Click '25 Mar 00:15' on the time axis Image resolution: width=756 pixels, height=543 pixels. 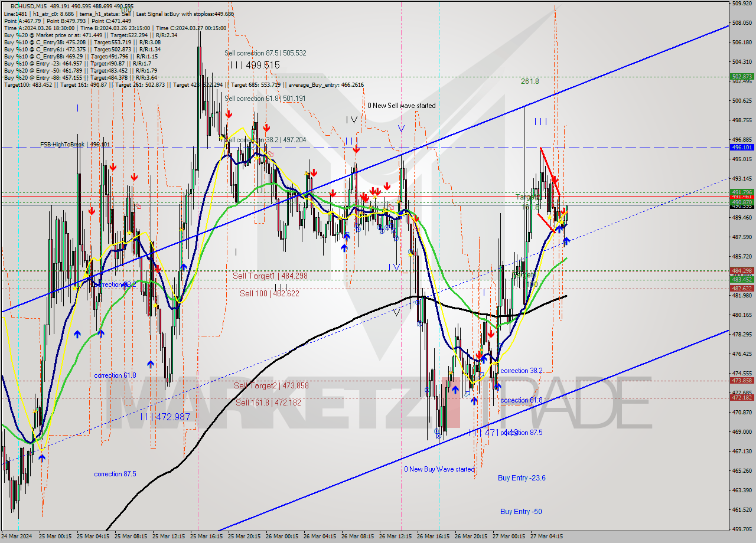(x=55, y=537)
